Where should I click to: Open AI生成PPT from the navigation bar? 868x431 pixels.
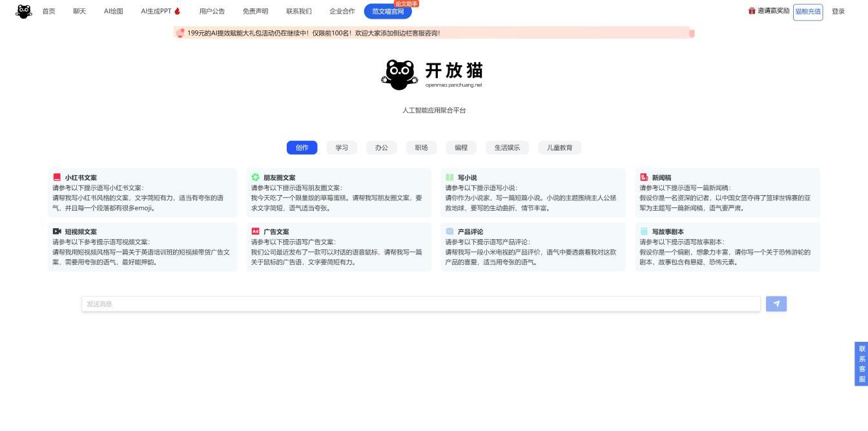tap(156, 11)
